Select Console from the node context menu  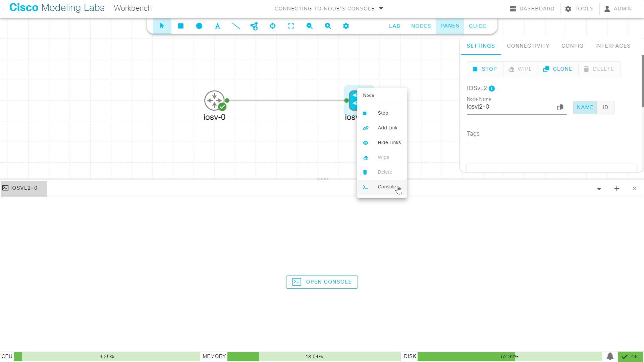click(386, 187)
